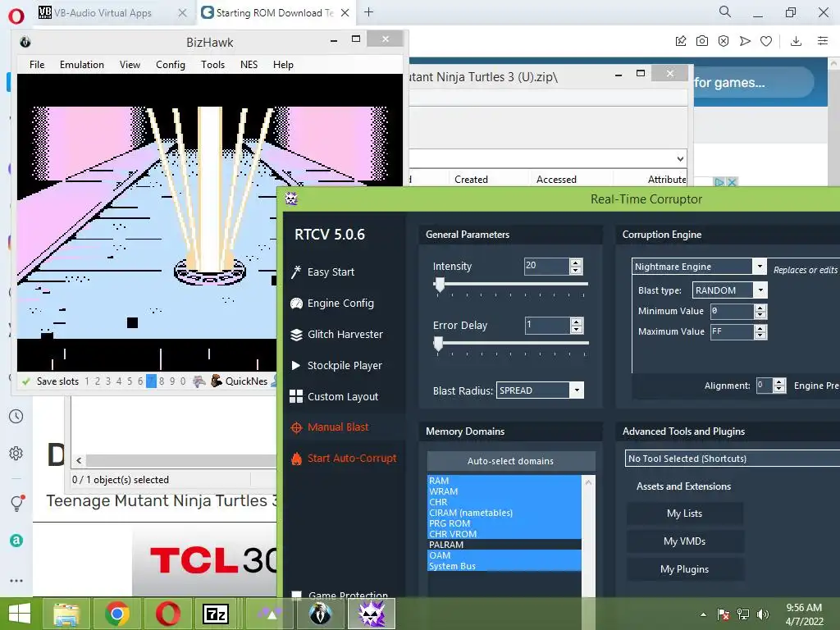Click the Intensity slider handle

point(440,285)
